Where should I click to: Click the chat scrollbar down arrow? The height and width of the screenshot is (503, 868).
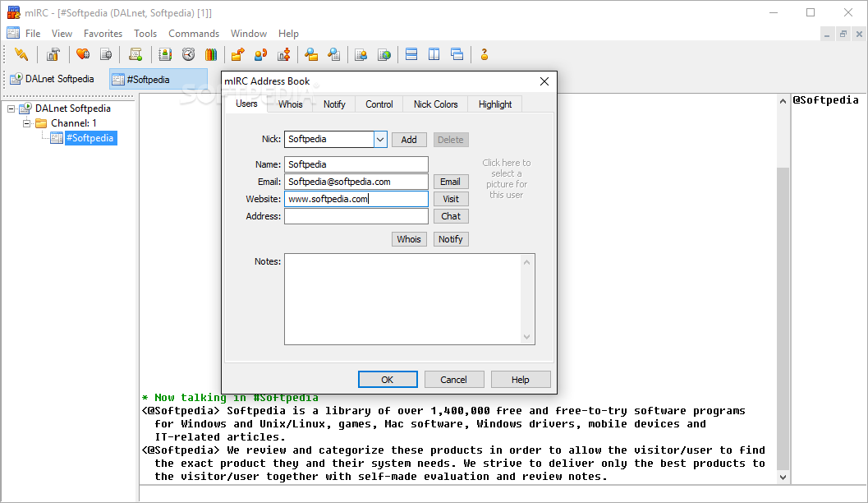(783, 477)
